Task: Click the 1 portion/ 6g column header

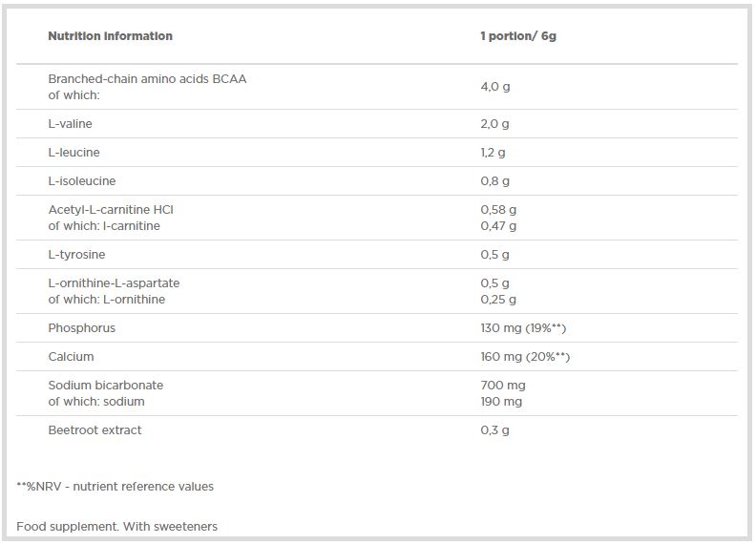Action: click(x=517, y=36)
